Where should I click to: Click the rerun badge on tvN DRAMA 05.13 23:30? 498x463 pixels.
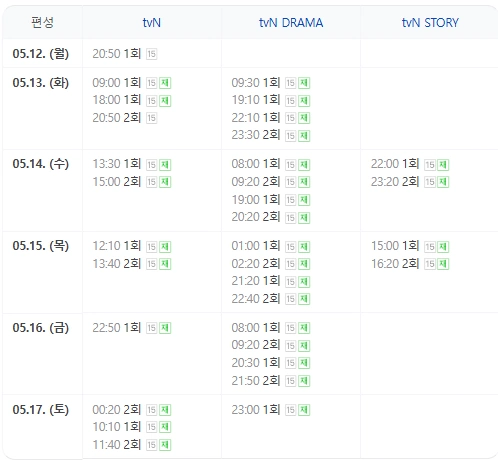(x=304, y=136)
